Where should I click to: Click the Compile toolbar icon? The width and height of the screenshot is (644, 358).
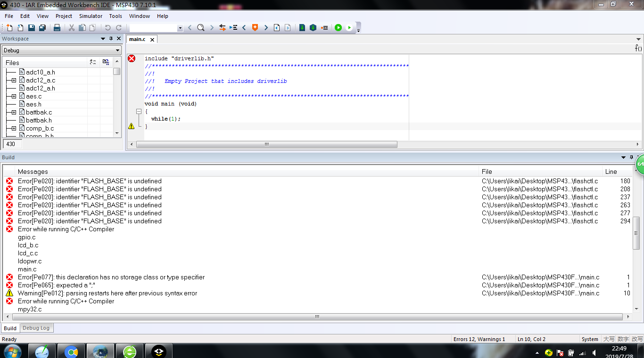tap(302, 28)
